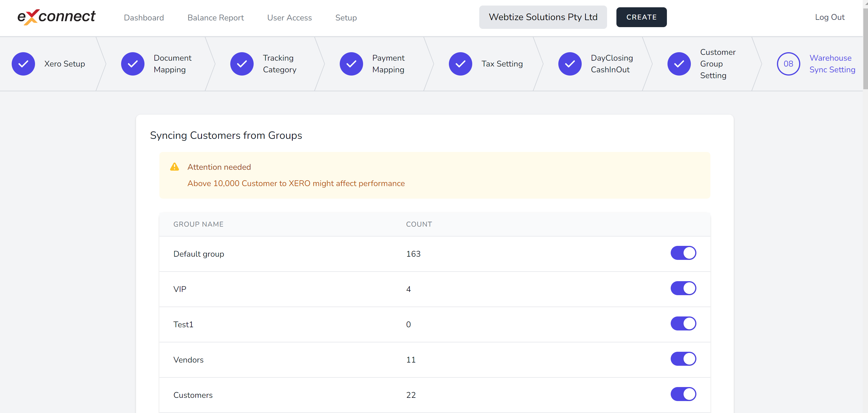This screenshot has width=868, height=413.
Task: Click the VIP count value 4
Action: click(x=408, y=289)
